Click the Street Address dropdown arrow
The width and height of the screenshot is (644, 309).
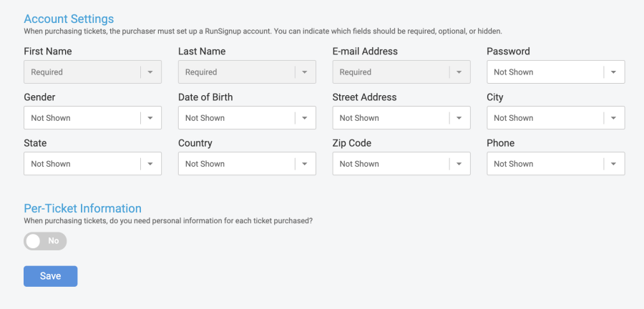tap(459, 118)
